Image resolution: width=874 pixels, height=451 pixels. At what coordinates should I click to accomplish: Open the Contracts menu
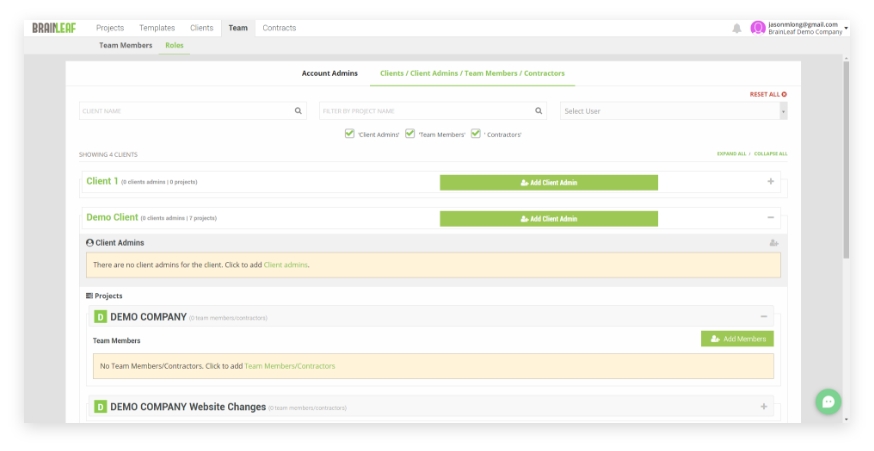[x=279, y=28]
